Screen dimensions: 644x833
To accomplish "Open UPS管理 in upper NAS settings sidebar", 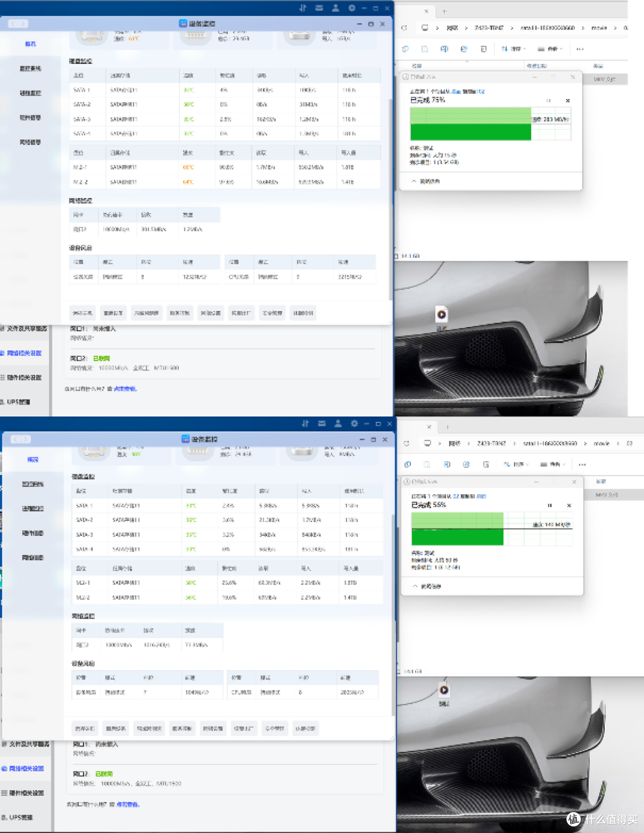I will [18, 402].
